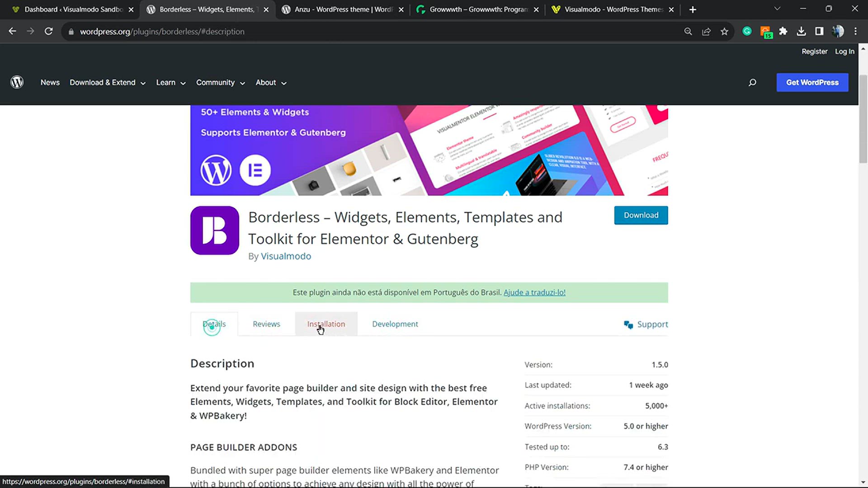Open the Extensions puzzle piece menu
This screenshot has height=488, width=868.
click(x=783, y=31)
